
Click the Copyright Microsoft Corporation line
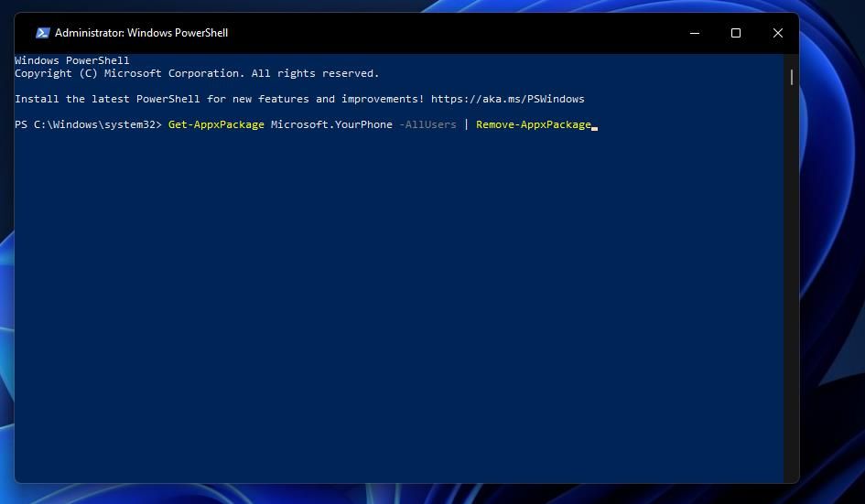click(x=197, y=73)
